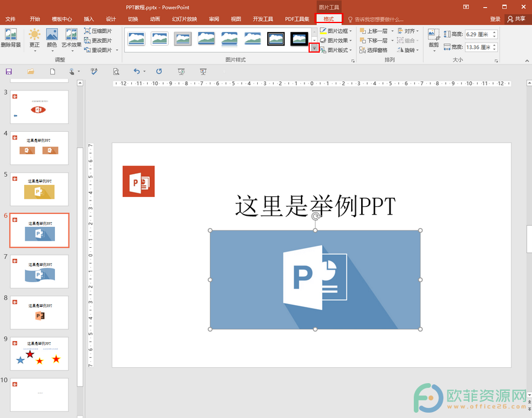Open Picture Border (图片边框) dropdown
Image resolution: width=532 pixels, height=418 pixels.
point(336,31)
